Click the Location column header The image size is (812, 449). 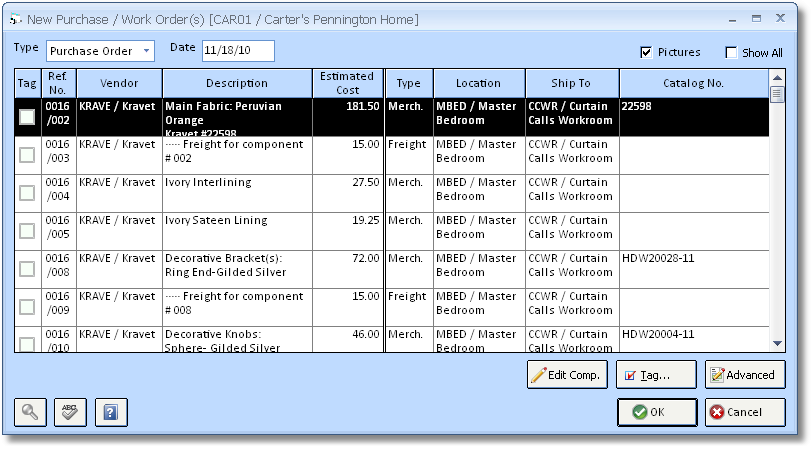(x=479, y=83)
